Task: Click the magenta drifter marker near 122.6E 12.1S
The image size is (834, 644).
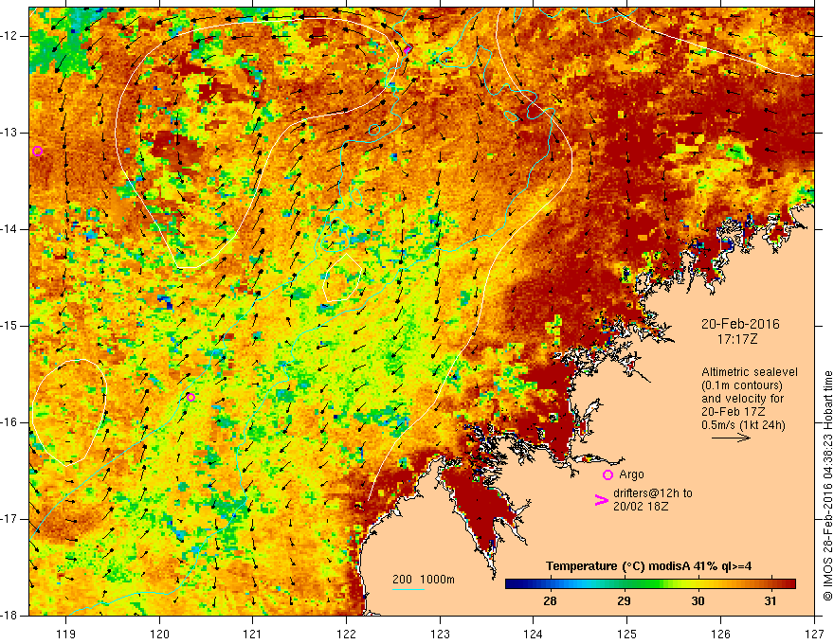Action: 408,50
